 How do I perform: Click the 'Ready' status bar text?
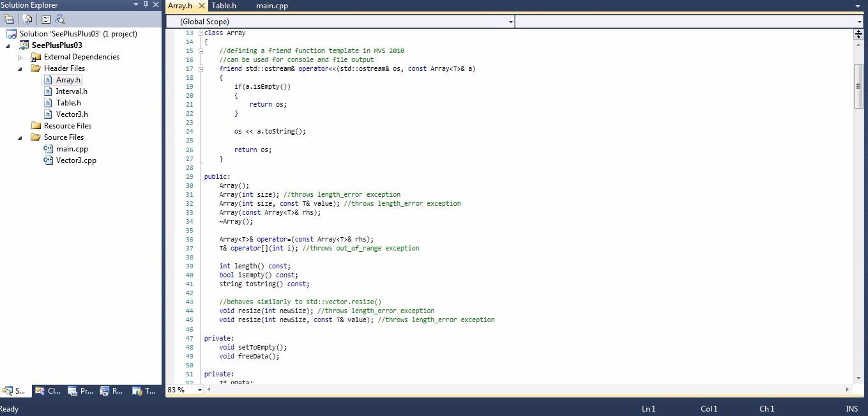[x=10, y=409]
